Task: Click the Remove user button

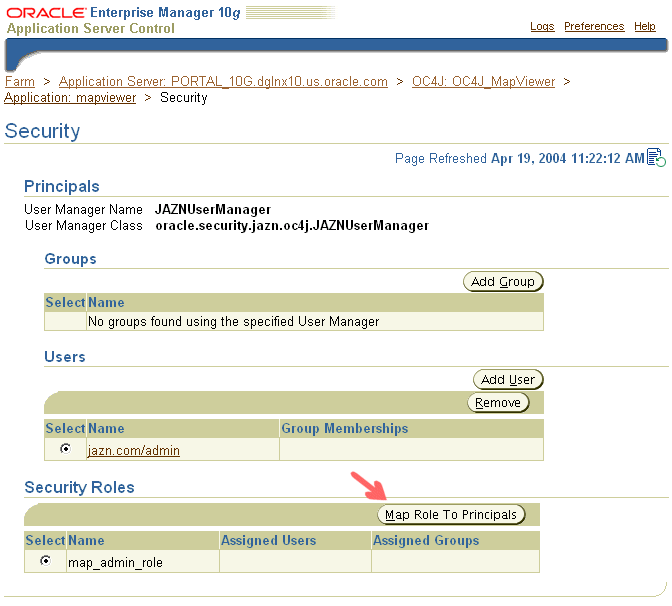Action: click(498, 403)
